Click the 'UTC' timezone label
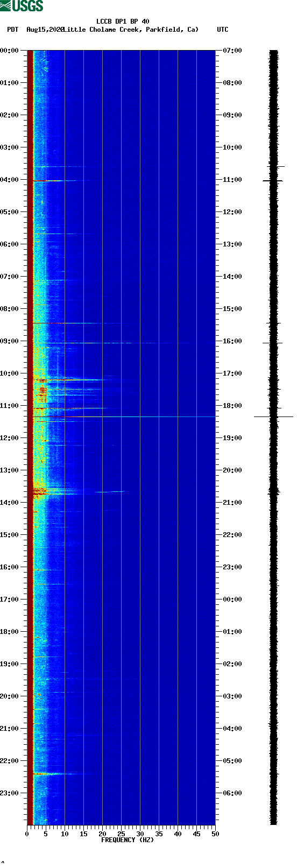Image resolution: width=297 pixels, height=868 pixels. point(223,30)
